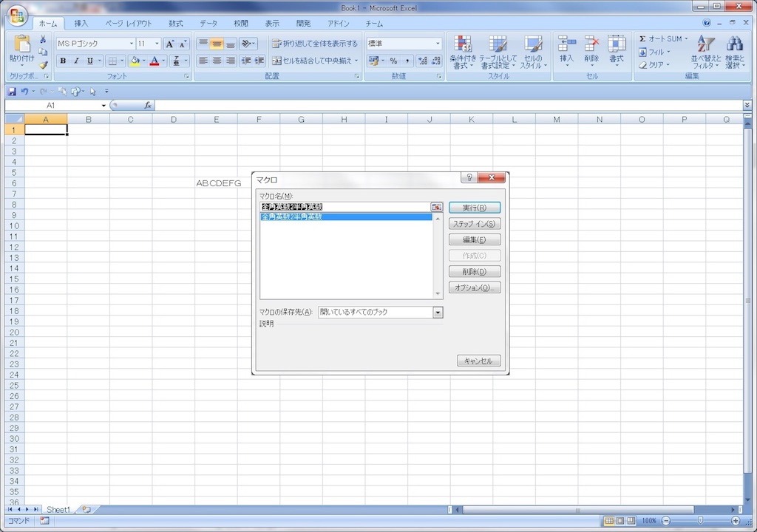
Task: Click the Cut scissors icon
Action: (x=43, y=39)
